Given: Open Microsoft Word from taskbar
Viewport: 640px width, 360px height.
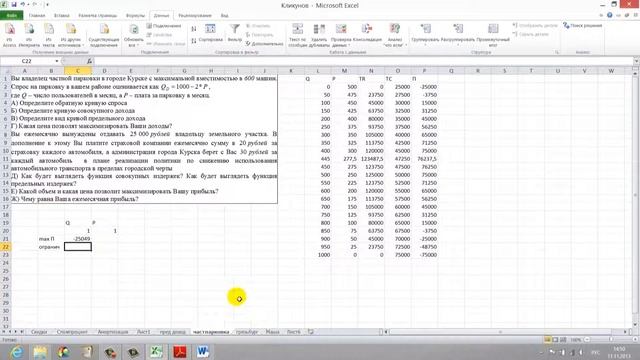Looking at the screenshot, I should tap(203, 352).
